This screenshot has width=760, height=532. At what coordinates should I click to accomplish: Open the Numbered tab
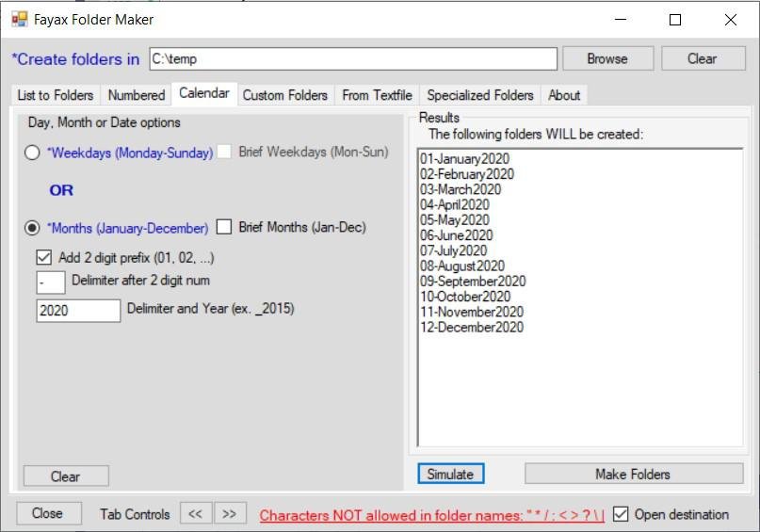[137, 95]
